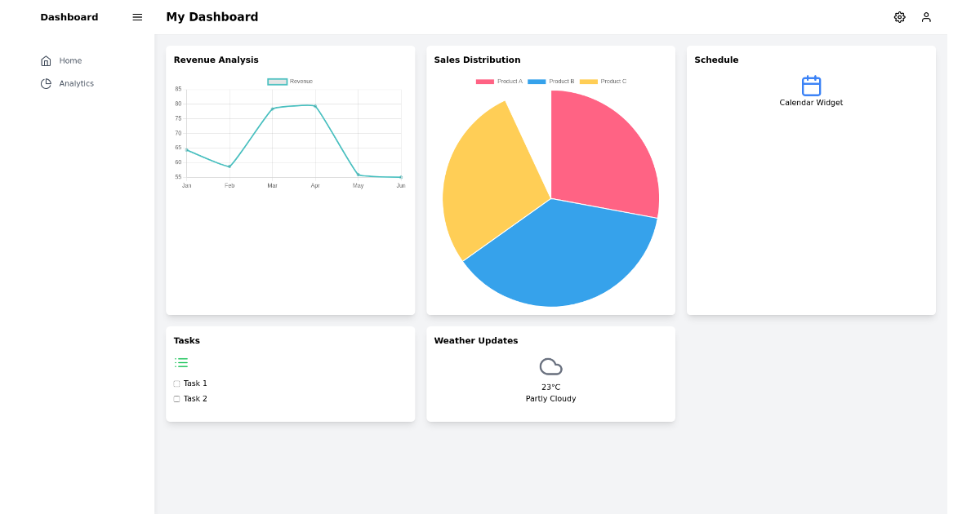
Task: Click the April data point on the Revenue chart
Action: 315,105
